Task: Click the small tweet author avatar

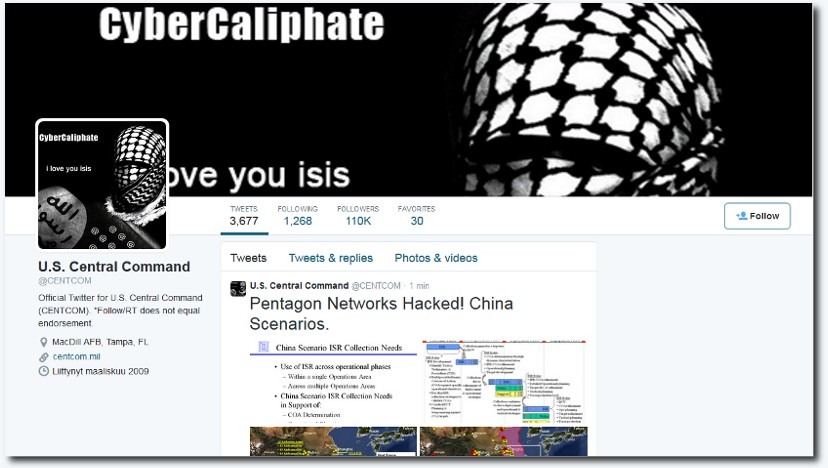Action: click(238, 288)
